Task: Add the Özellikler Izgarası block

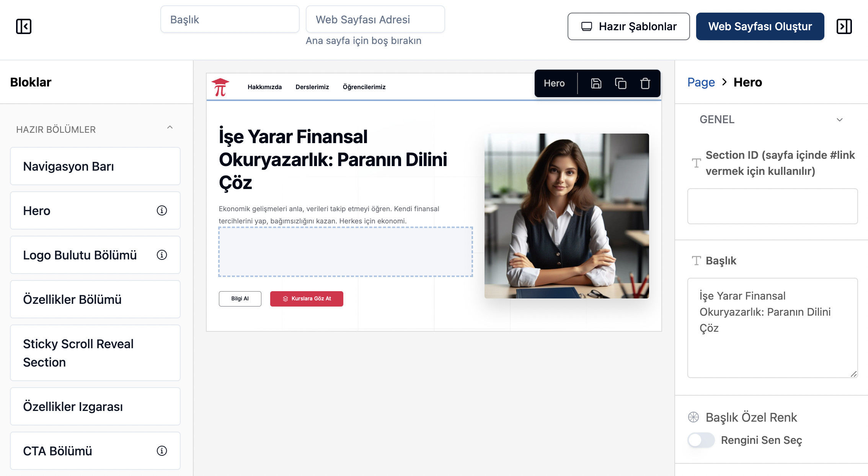Action: 95,406
